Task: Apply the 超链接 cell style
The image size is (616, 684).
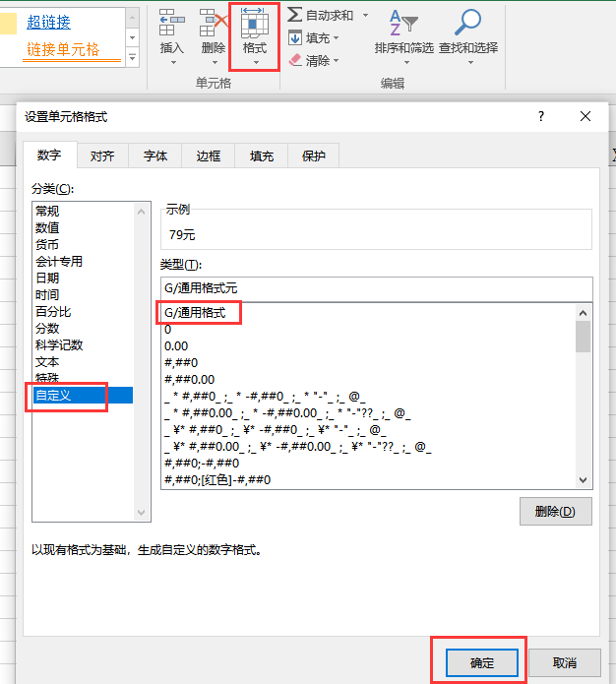Action: click(x=49, y=22)
